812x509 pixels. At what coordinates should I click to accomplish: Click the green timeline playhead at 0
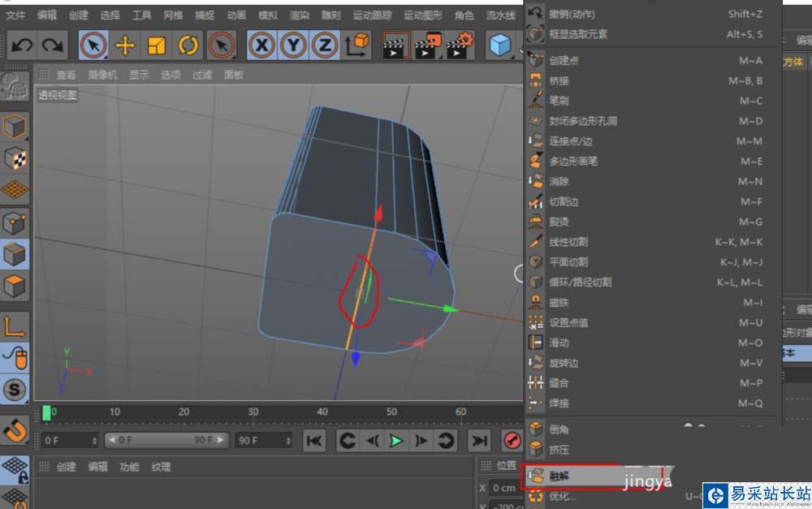click(x=46, y=412)
